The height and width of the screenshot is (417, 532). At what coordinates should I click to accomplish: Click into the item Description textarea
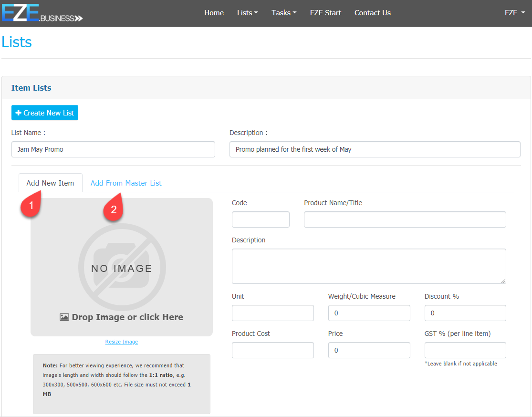(x=368, y=266)
